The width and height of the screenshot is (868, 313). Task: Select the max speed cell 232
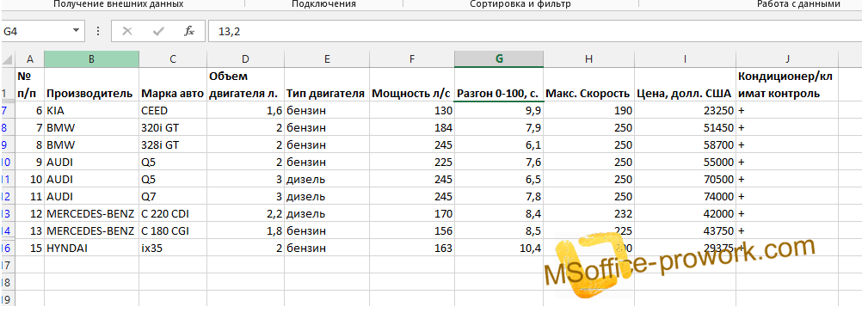tap(588, 213)
